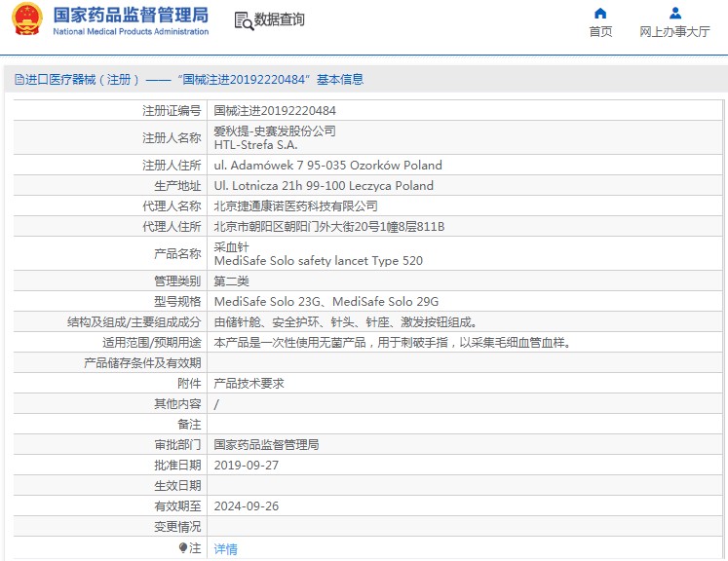Click the 代理人名称 label

[x=172, y=206]
